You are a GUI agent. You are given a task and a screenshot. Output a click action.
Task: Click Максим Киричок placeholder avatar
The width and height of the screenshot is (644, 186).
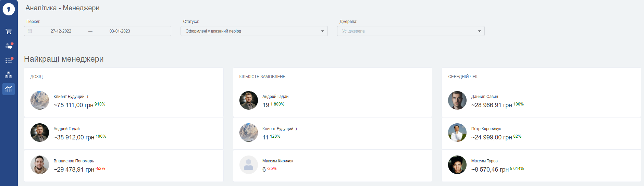coord(249,165)
